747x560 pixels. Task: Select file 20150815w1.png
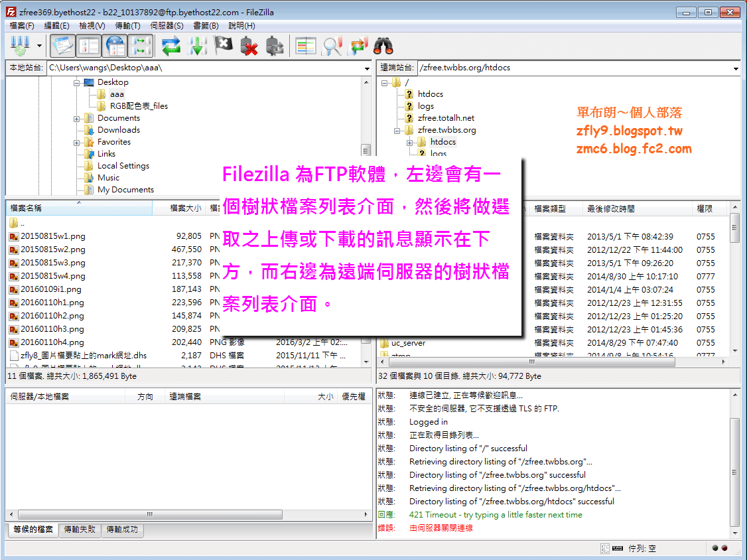click(x=53, y=236)
